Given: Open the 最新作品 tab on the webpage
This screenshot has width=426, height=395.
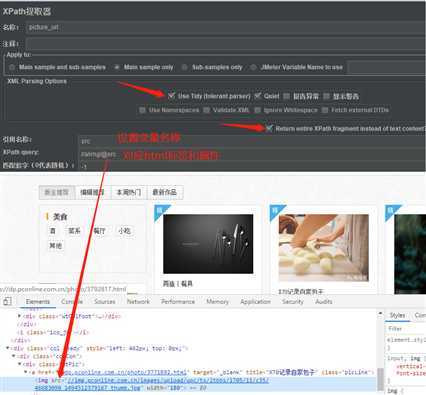Looking at the screenshot, I should (165, 192).
